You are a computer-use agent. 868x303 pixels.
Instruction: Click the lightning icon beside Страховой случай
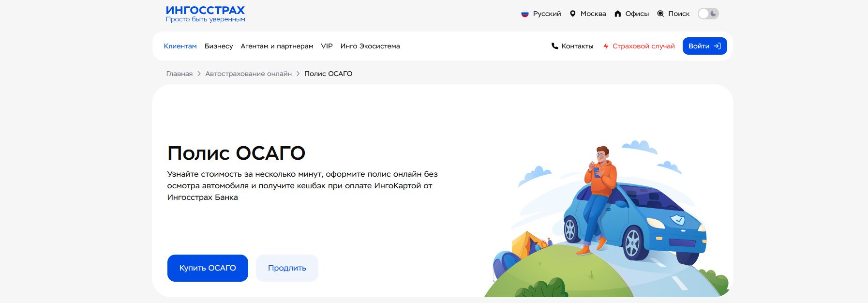(x=606, y=46)
